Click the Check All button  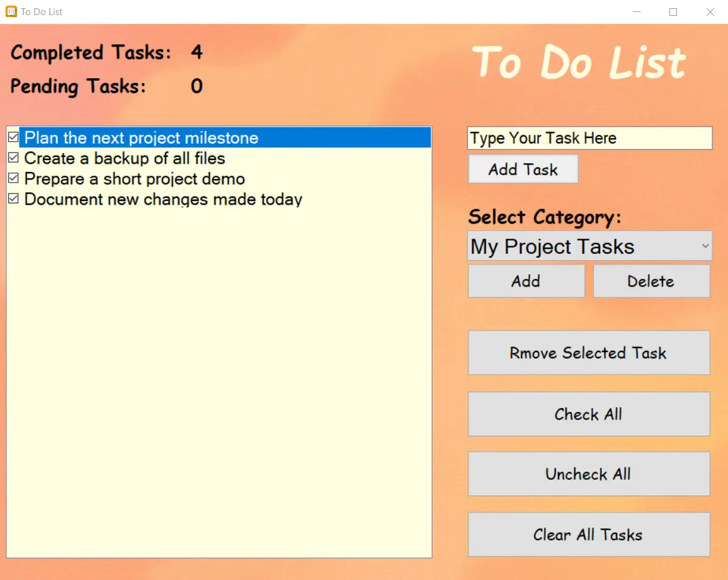click(588, 414)
